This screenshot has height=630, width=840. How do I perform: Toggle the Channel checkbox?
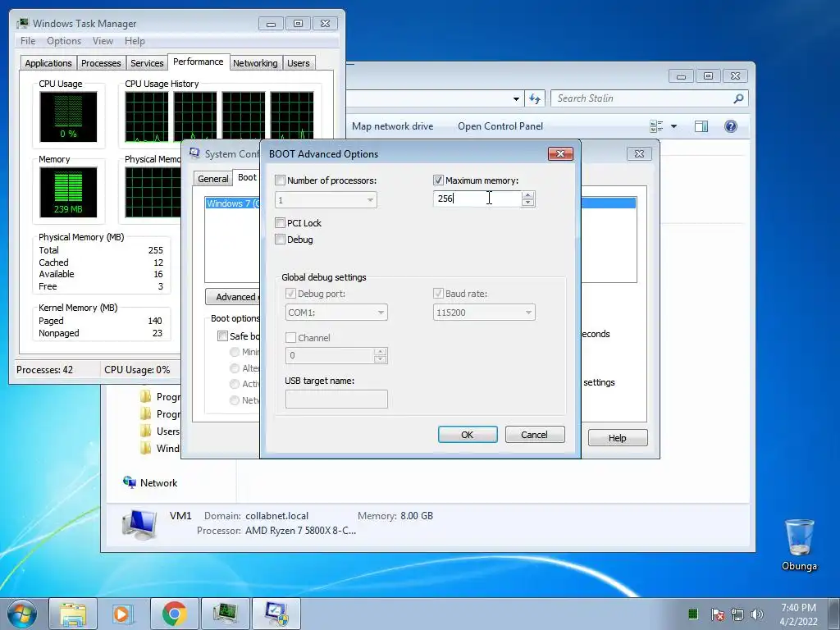pyautogui.click(x=290, y=338)
